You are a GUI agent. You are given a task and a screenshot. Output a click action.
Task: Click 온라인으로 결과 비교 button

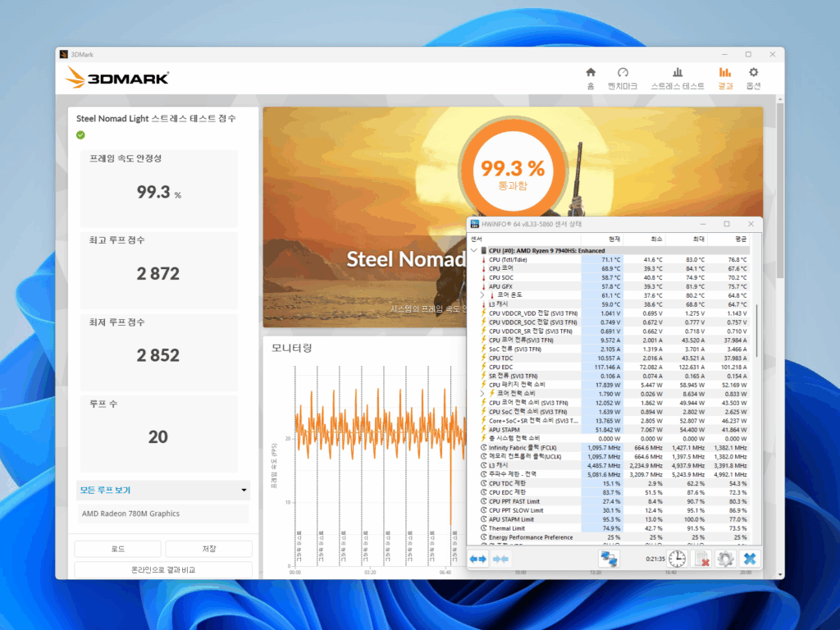tap(163, 569)
